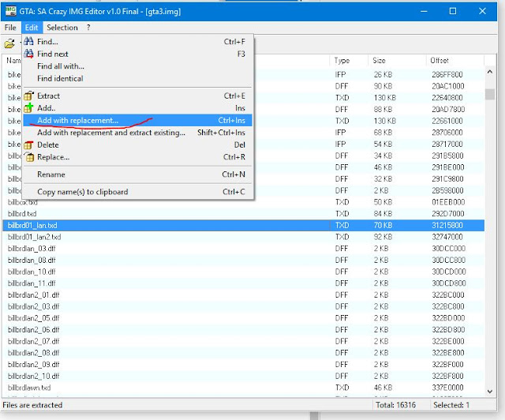
Task: Click the scrollbar down arrow
Action: click(x=490, y=392)
